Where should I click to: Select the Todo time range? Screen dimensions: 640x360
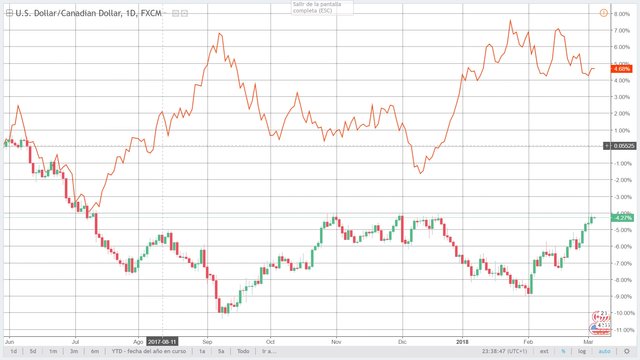pos(243,351)
